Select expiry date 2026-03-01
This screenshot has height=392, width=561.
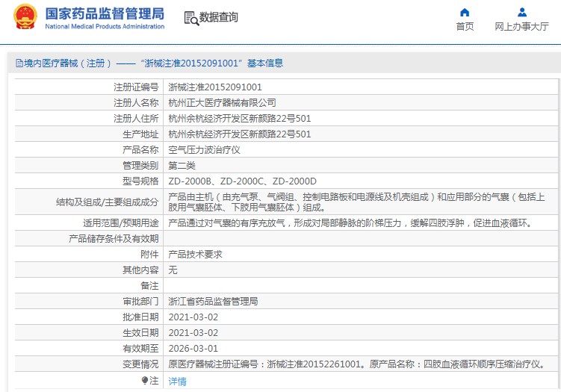click(x=193, y=349)
